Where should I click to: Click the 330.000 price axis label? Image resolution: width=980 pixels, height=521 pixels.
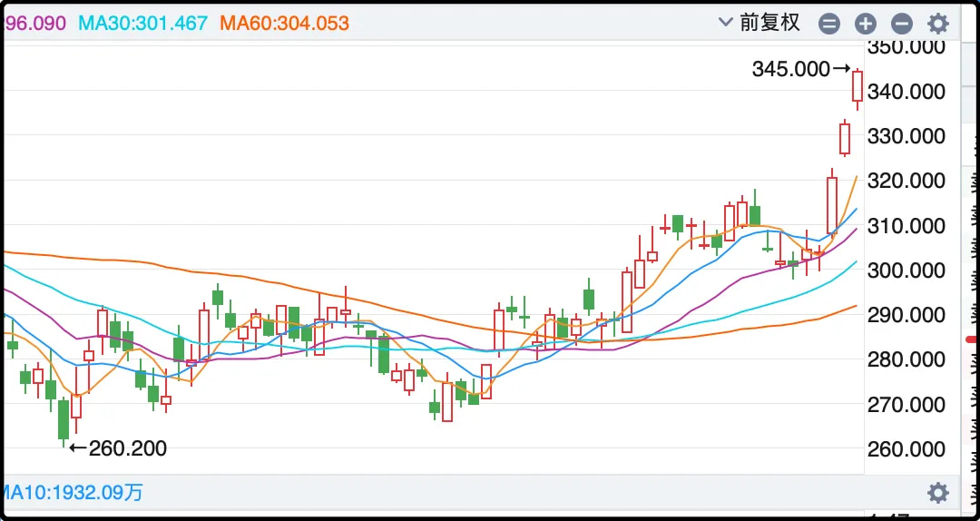coord(906,136)
